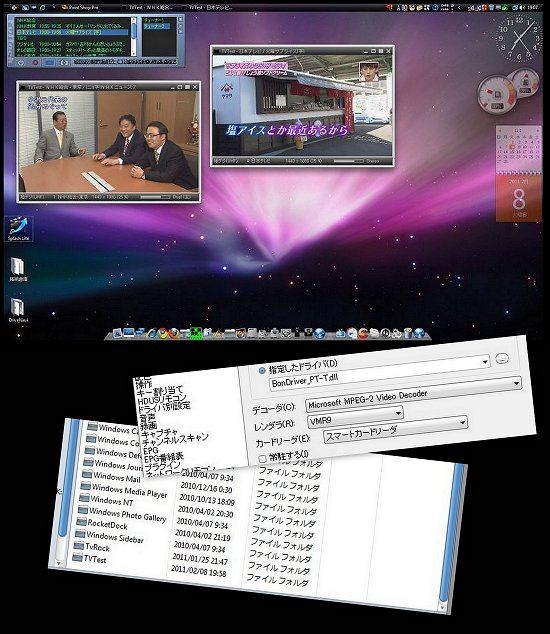Click the green highlighted icon in the dock
Viewport: 550px width, 634px height.
(197, 334)
